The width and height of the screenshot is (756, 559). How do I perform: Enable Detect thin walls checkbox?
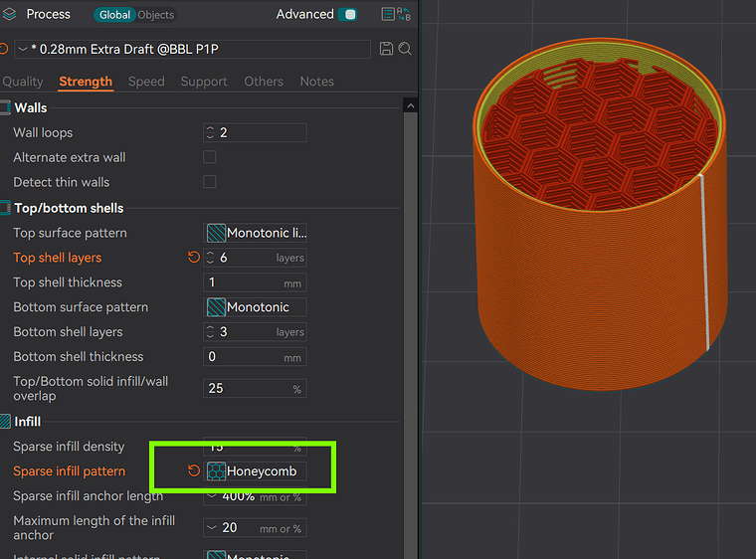pos(210,182)
